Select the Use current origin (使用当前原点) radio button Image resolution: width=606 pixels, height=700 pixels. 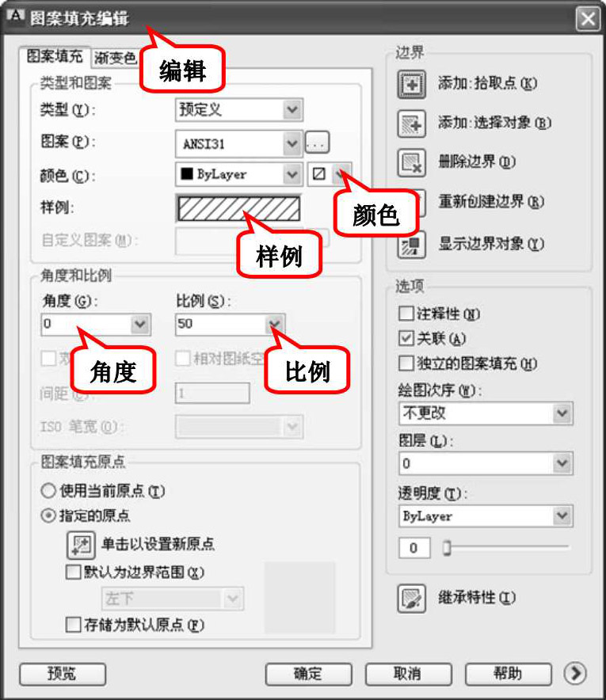click(48, 491)
